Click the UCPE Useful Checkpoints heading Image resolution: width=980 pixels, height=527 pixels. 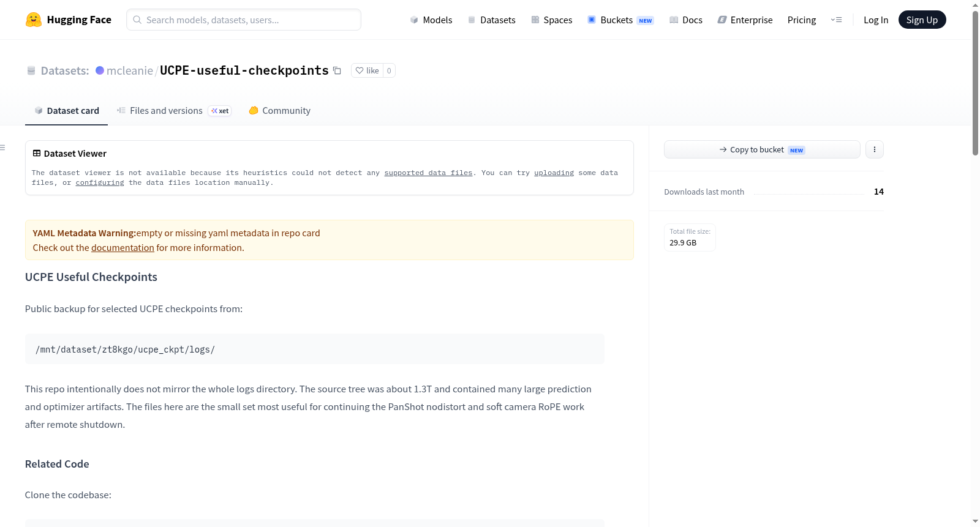(91, 277)
